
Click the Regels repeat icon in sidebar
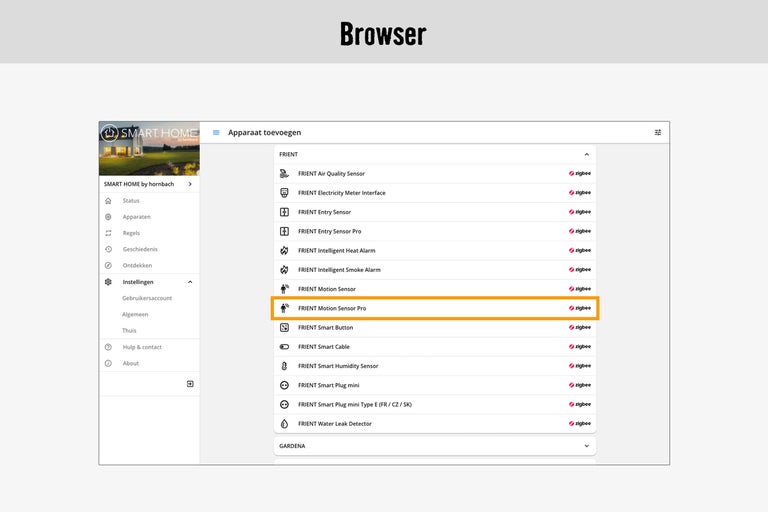[x=108, y=233]
